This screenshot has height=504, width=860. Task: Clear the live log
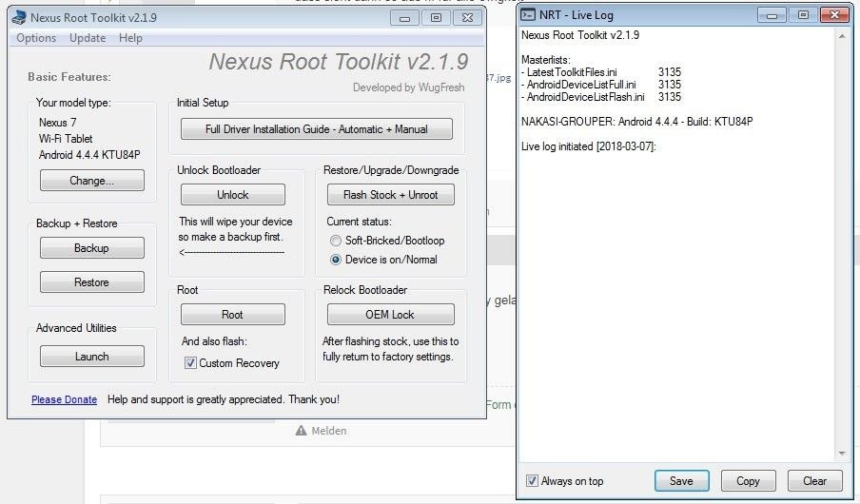pos(814,481)
